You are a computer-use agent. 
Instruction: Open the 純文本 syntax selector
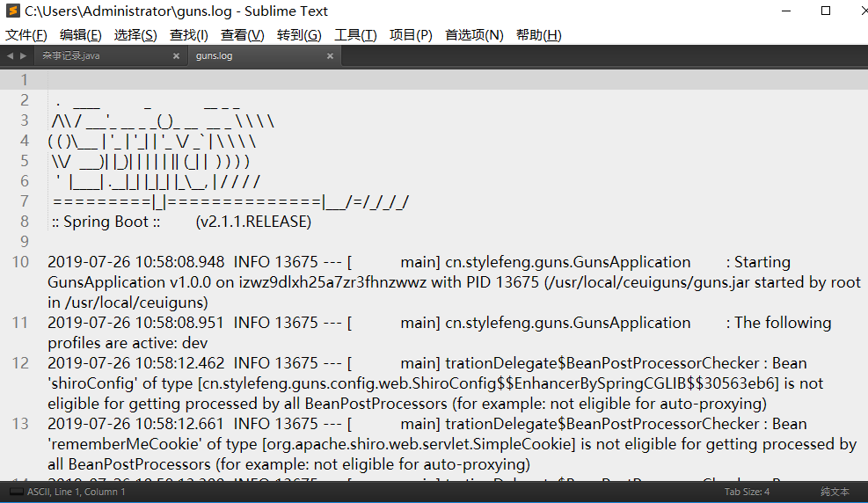click(x=835, y=492)
